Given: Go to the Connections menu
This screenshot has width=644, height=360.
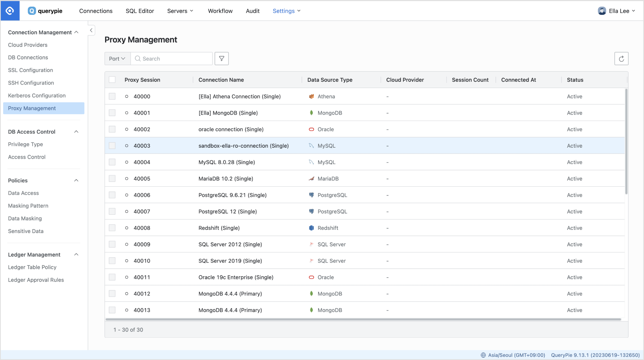Looking at the screenshot, I should [96, 11].
